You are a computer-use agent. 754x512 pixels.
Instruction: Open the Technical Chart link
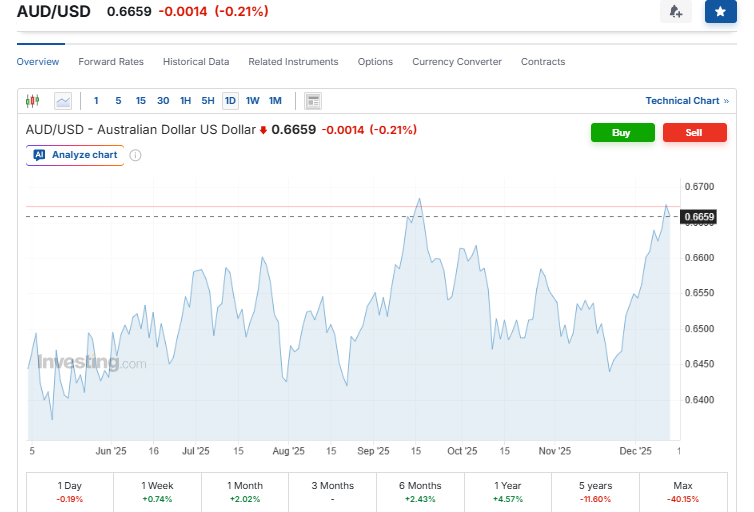(x=687, y=101)
